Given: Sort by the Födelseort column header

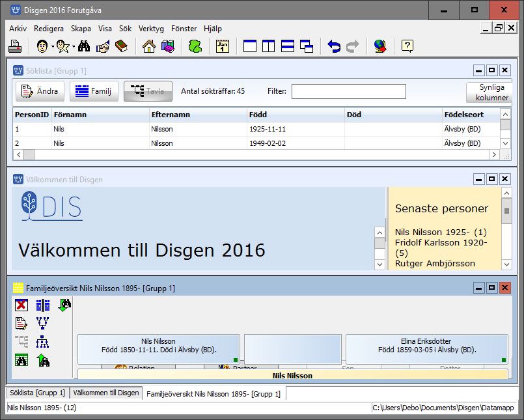Looking at the screenshot, I should [471, 115].
